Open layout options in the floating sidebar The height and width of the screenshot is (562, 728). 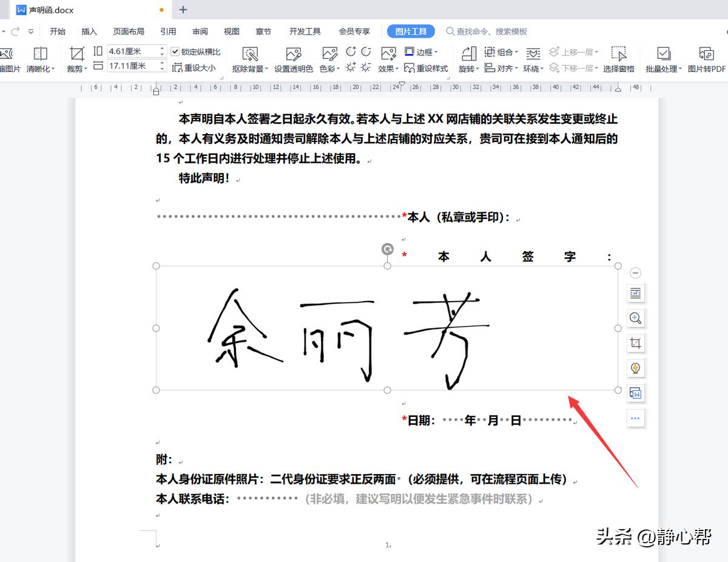point(635,293)
